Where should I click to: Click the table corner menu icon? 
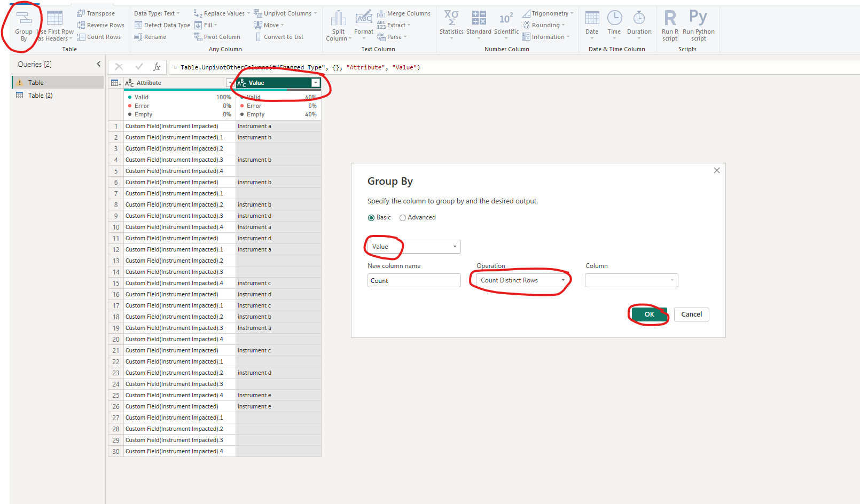(115, 83)
